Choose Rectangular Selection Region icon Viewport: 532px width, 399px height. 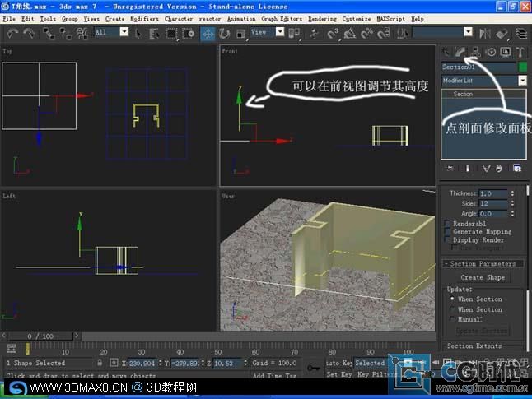[171, 34]
